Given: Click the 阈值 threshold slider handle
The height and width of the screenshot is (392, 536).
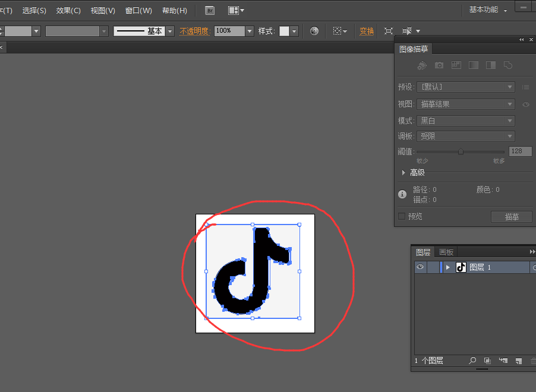Looking at the screenshot, I should pyautogui.click(x=461, y=151).
